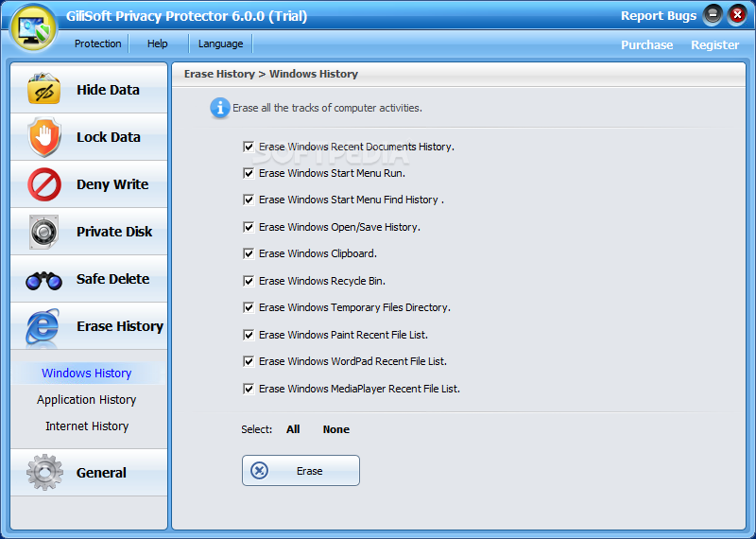Image resolution: width=756 pixels, height=539 pixels.
Task: Click the General gear icon
Action: click(44, 472)
